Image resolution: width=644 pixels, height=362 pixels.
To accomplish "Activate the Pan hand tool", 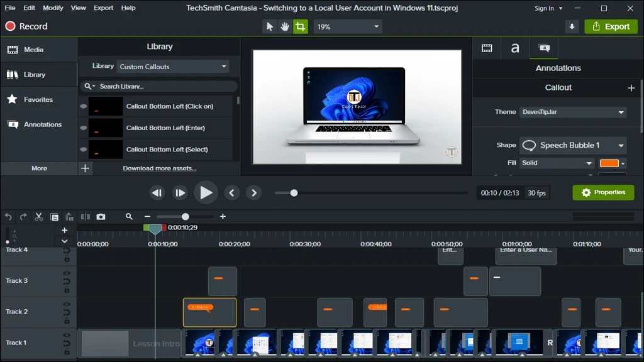I will coord(285,26).
